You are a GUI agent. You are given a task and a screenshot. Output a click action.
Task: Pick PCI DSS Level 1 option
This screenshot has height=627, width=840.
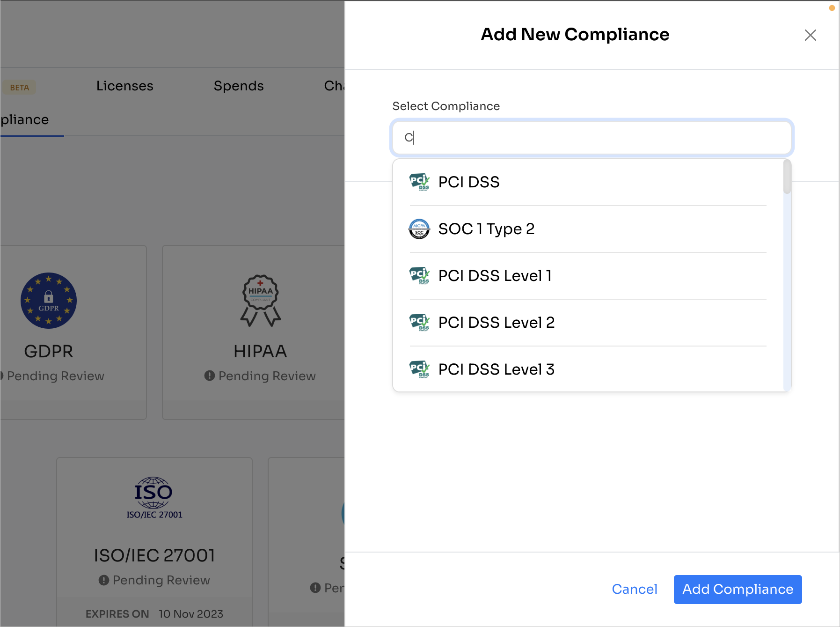tap(588, 276)
